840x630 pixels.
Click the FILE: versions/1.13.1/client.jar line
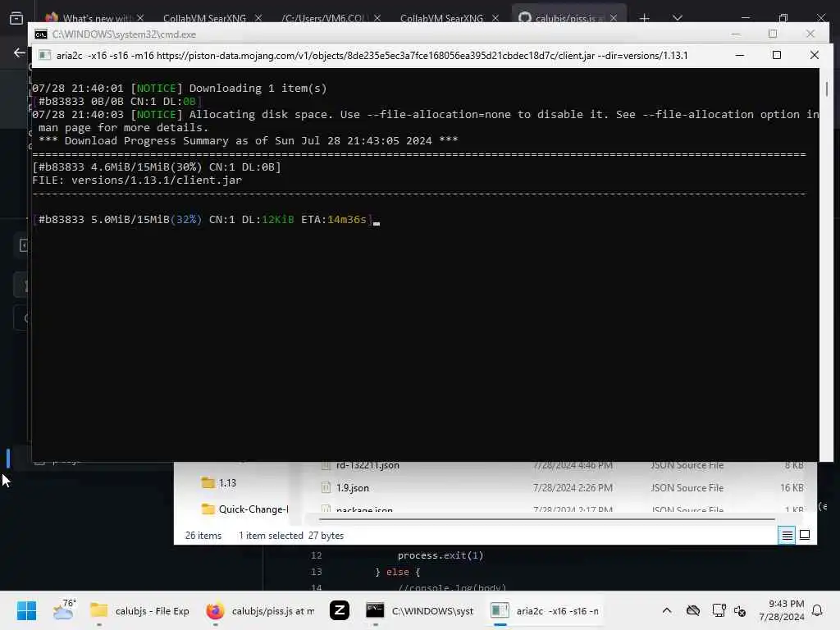click(x=137, y=180)
